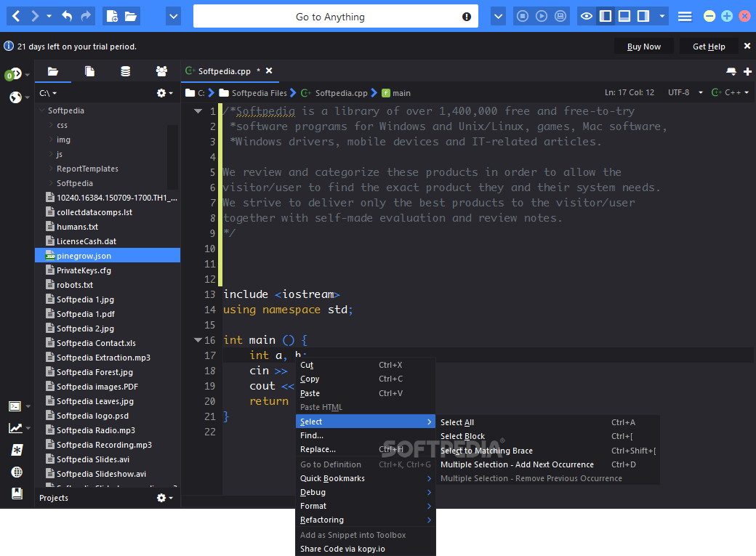The height and width of the screenshot is (556, 756).
Task: Open the pane layout dropdown arrow
Action: [x=662, y=17]
